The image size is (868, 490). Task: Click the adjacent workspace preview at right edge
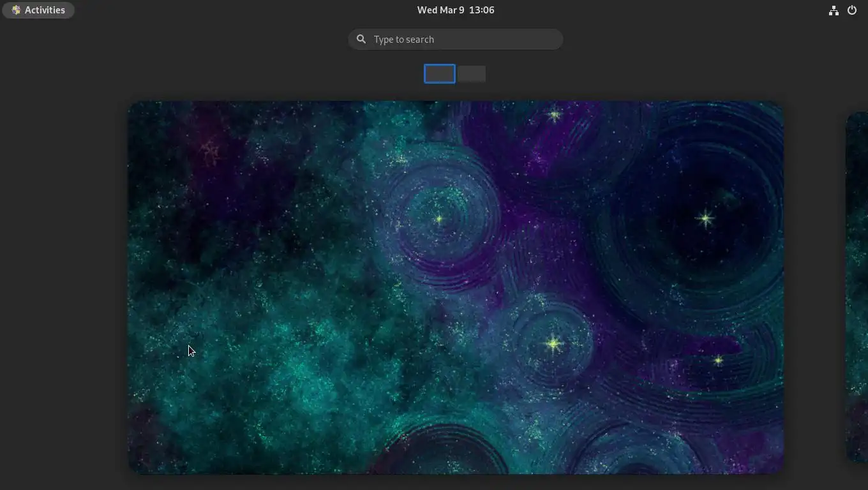tap(857, 287)
